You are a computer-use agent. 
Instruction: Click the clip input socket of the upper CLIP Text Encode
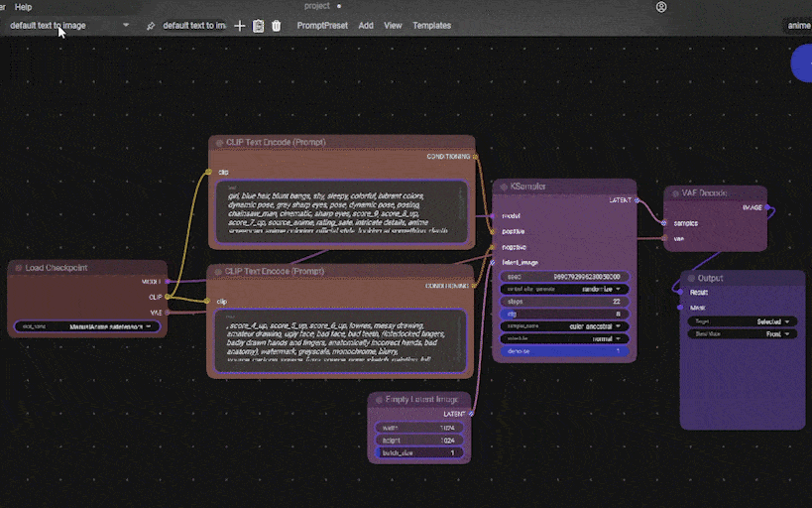click(208, 172)
